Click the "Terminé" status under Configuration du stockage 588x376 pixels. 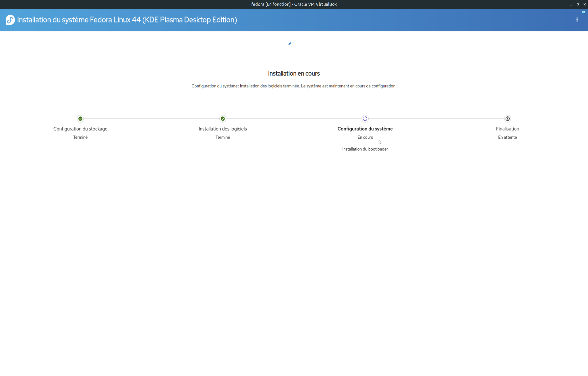(80, 137)
